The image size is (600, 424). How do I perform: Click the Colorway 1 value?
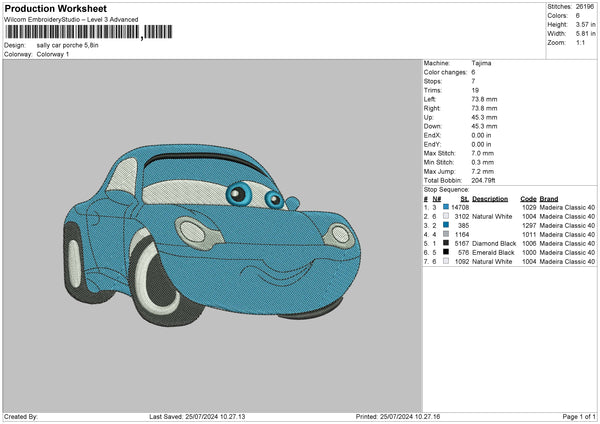click(x=53, y=54)
